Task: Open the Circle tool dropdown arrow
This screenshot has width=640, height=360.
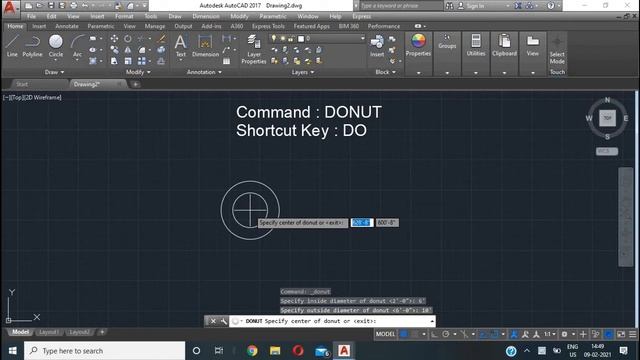Action: click(x=56, y=60)
